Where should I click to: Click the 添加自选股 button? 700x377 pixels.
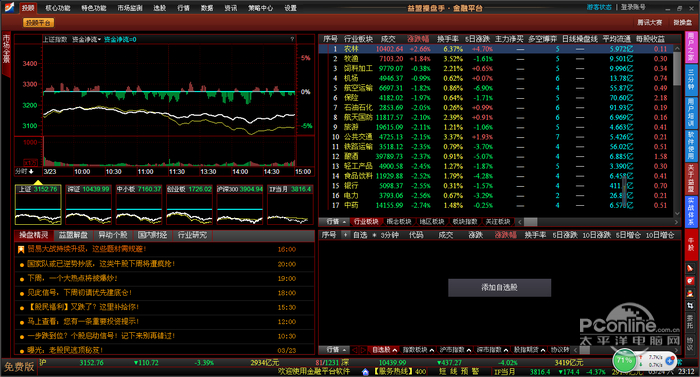click(500, 288)
